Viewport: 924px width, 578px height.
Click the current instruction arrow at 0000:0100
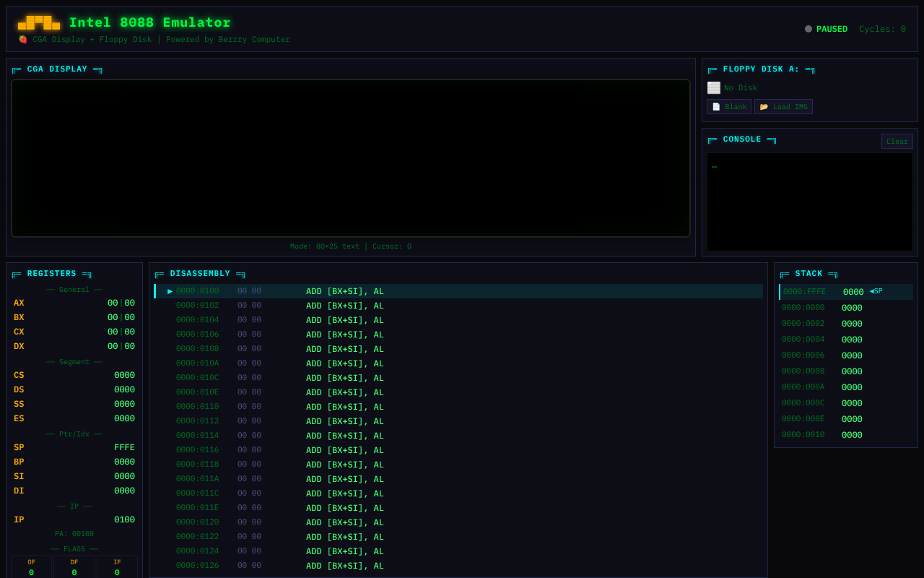[x=170, y=291]
